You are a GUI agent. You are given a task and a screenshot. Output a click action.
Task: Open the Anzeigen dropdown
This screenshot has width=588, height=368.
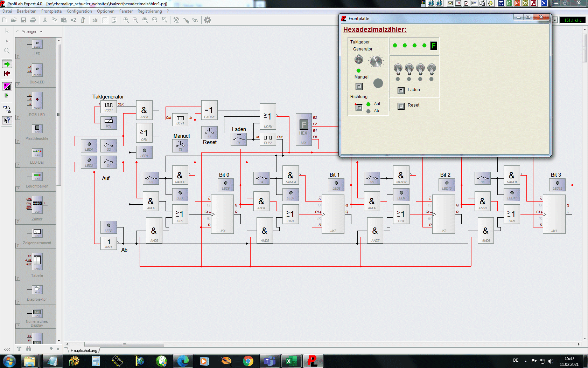41,32
